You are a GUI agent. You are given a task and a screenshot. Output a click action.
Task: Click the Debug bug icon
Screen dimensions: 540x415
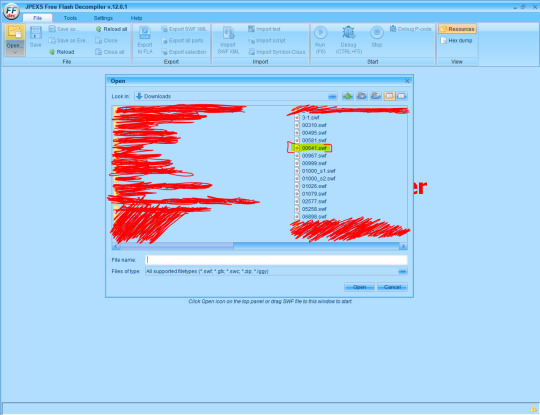click(349, 32)
